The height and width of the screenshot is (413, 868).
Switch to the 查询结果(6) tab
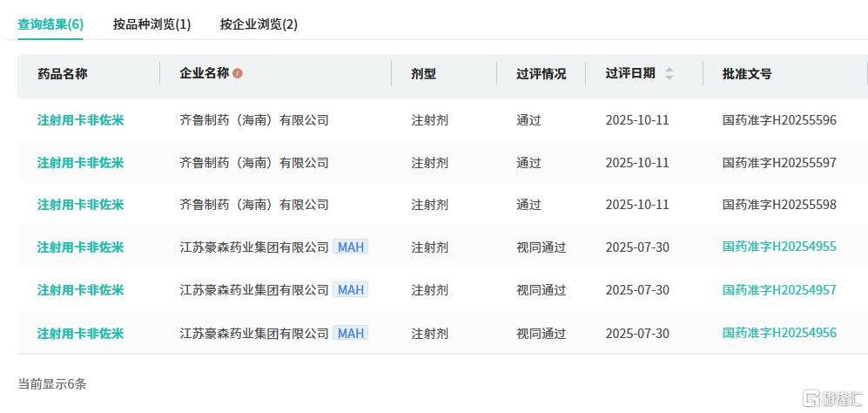click(x=50, y=24)
